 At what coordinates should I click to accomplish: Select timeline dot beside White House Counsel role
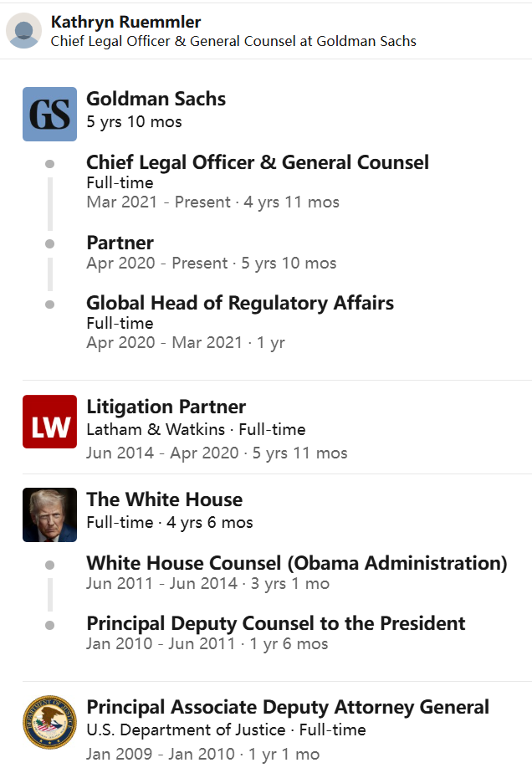[x=50, y=565]
